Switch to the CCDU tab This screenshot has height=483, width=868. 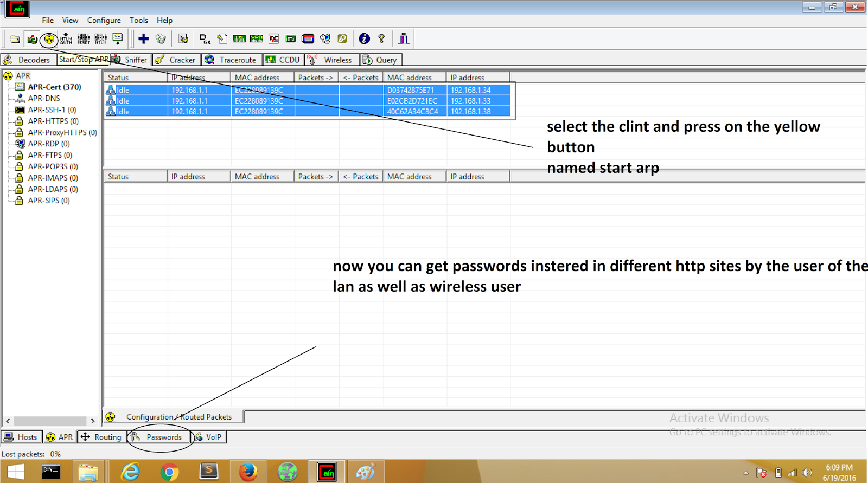coord(284,60)
